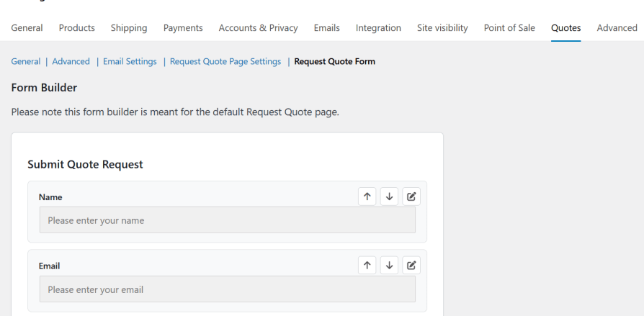Click the name placeholder input field
Screen dimensions: 644x316
pyautogui.click(x=227, y=220)
